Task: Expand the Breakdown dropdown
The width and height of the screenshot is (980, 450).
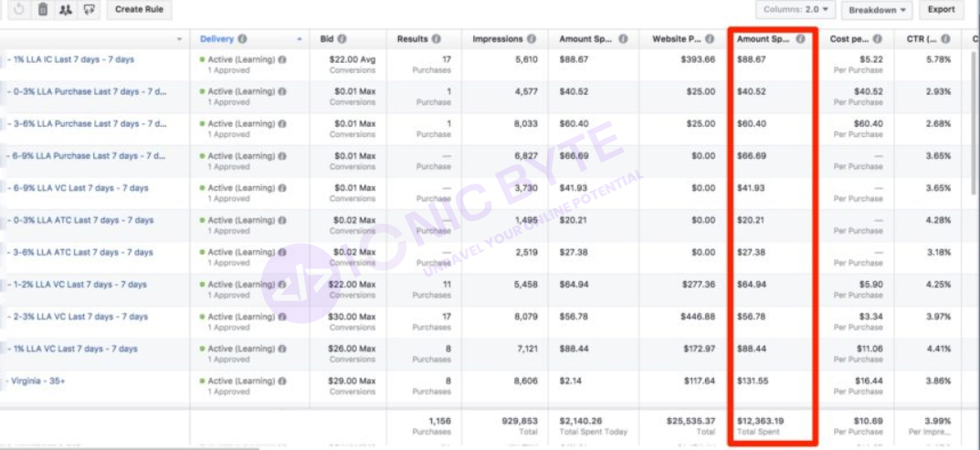Action: (x=877, y=10)
